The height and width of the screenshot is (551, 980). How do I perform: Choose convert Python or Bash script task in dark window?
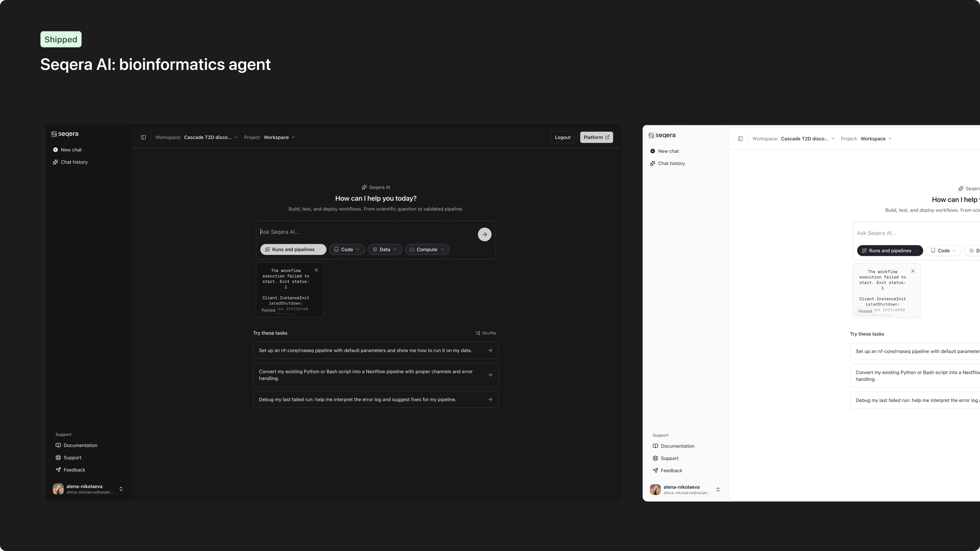[x=376, y=375]
